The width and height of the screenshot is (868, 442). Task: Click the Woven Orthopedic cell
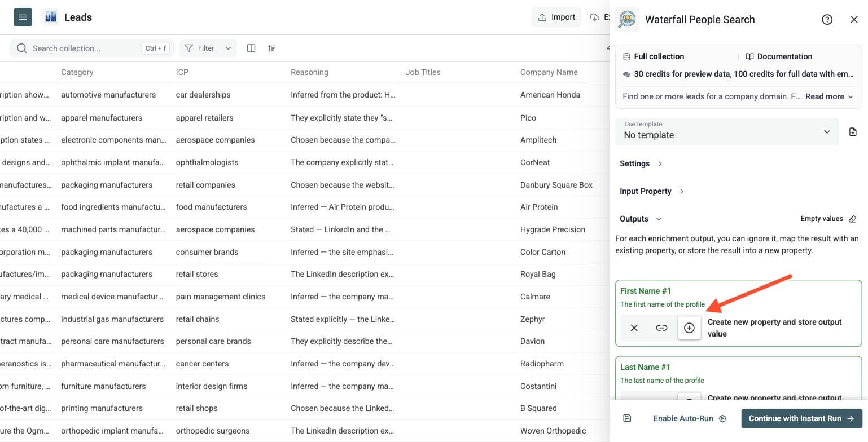(x=553, y=431)
